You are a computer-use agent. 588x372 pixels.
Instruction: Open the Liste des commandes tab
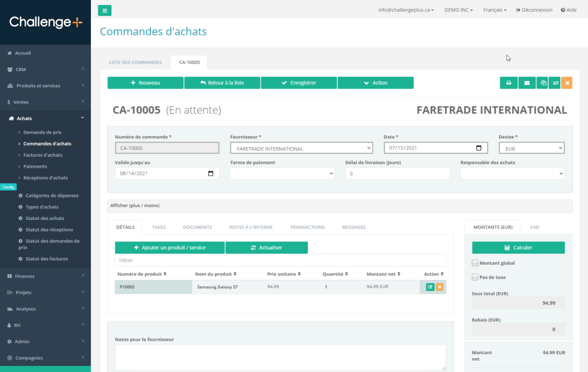[135, 62]
